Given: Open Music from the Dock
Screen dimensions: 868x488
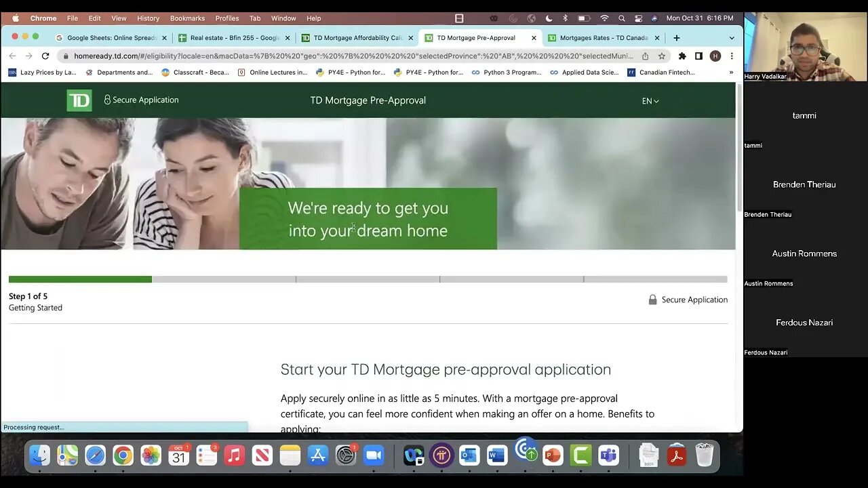Looking at the screenshot, I should tap(235, 455).
